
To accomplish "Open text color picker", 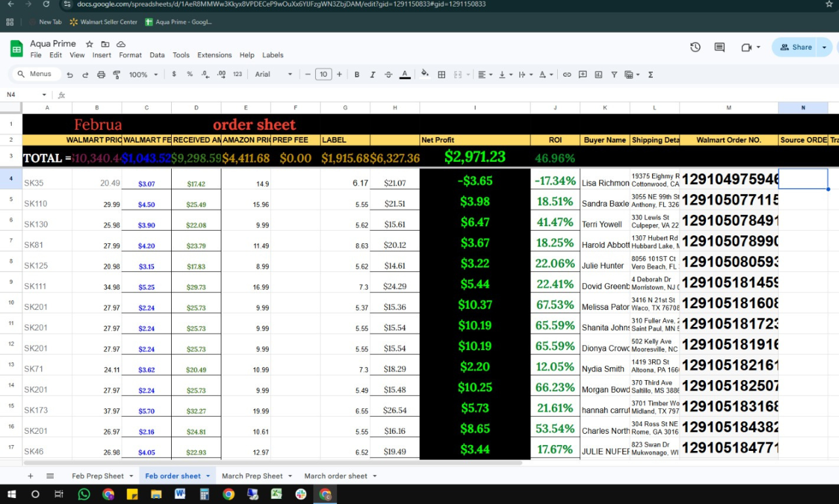I will [405, 75].
